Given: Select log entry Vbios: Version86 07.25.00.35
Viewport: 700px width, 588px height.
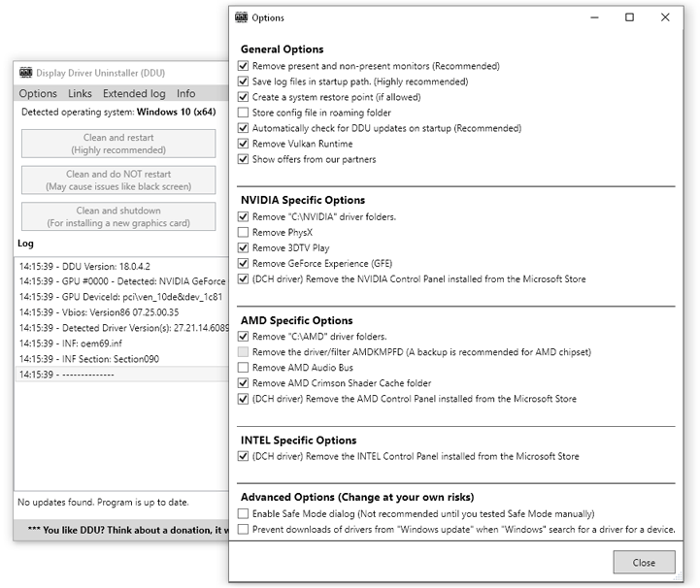Looking at the screenshot, I should pyautogui.click(x=122, y=312).
